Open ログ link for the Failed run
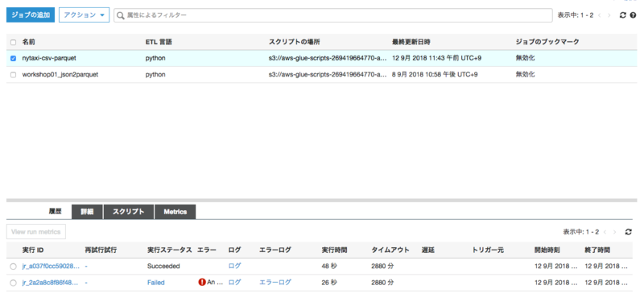 click(234, 283)
